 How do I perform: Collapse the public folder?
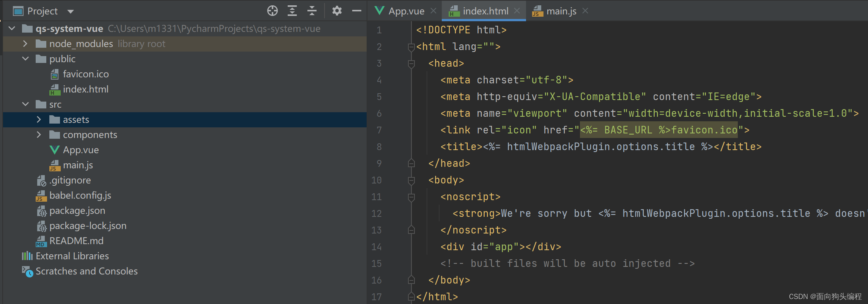[x=25, y=59]
